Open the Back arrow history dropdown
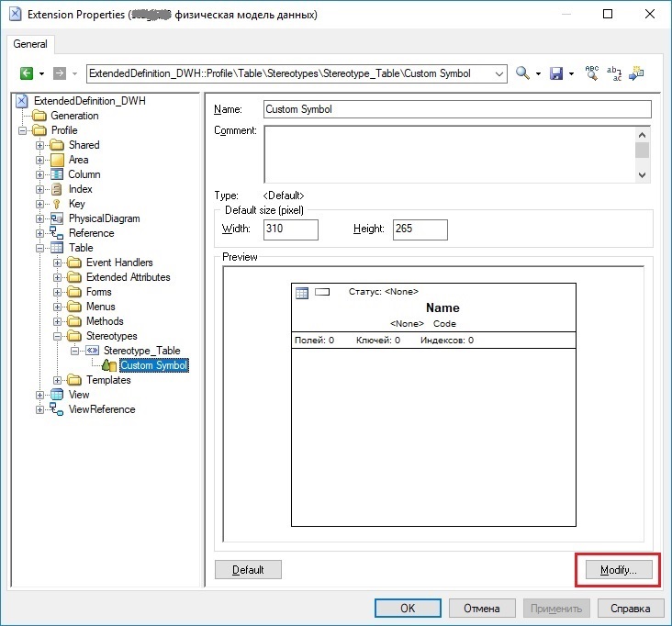The height and width of the screenshot is (626, 672). pyautogui.click(x=41, y=73)
